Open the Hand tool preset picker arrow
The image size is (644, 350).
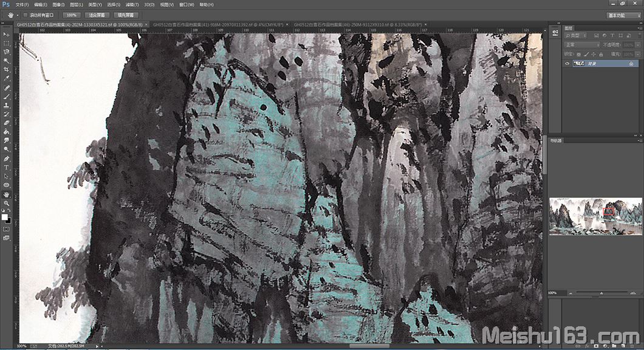(x=17, y=15)
